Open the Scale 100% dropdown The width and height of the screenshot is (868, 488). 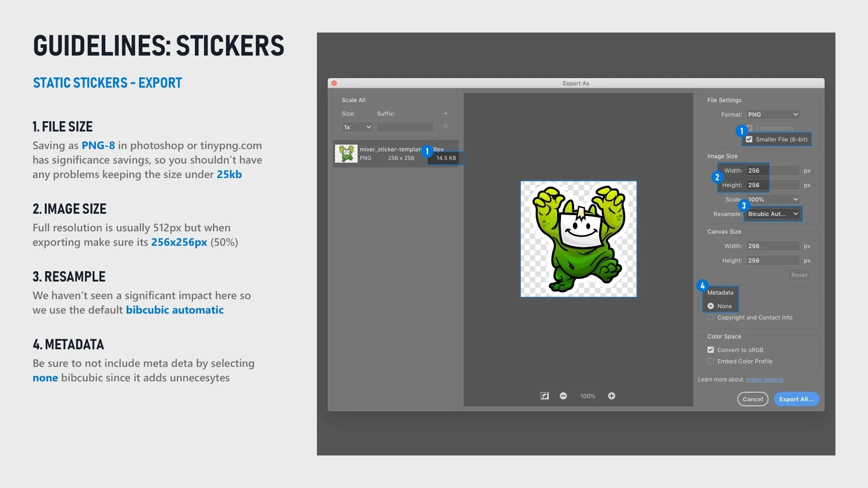click(x=773, y=199)
